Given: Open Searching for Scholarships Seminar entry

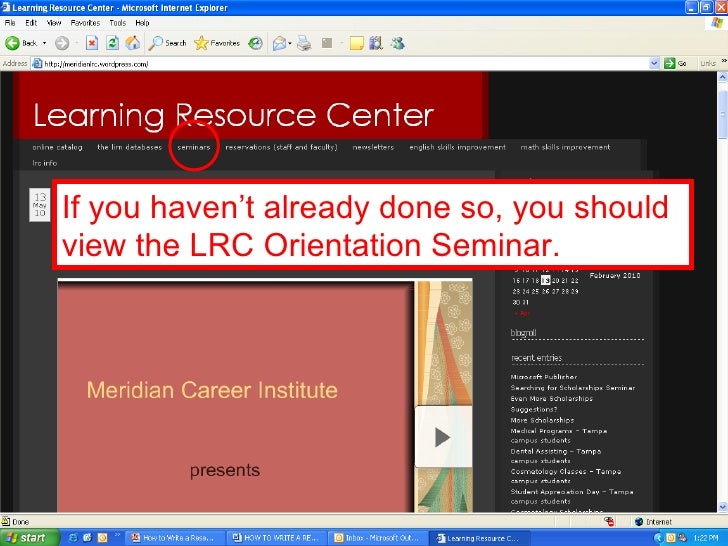Looking at the screenshot, I should pos(572,388).
